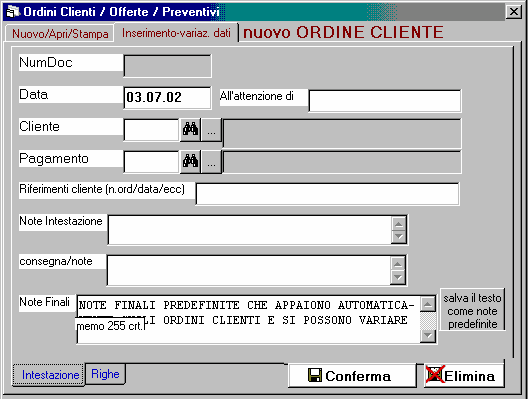Click the 'Note Intestazione' label
The height and width of the screenshot is (399, 528).
61,221
